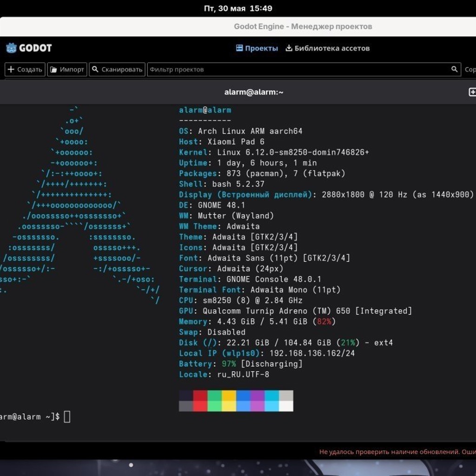Click the "OS: Arch Linux ARM aarch64" line
Screen dimensions: 476x476
(x=240, y=131)
